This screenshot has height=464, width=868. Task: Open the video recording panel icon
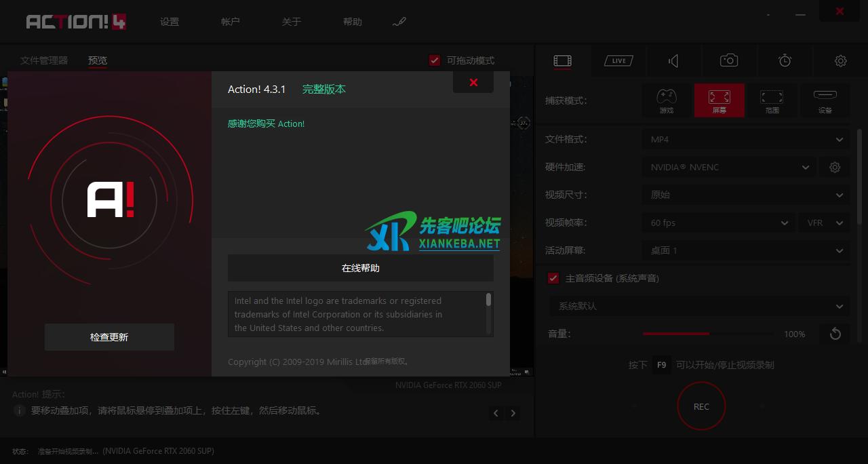tap(562, 60)
